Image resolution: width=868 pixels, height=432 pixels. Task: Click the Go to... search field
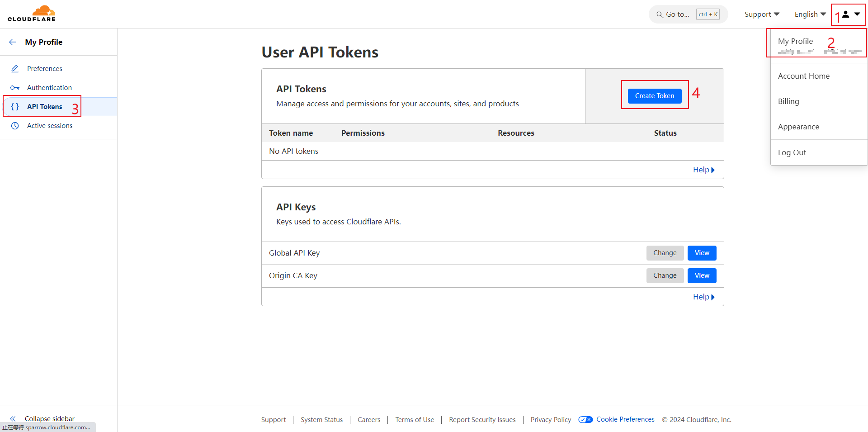[x=689, y=14]
